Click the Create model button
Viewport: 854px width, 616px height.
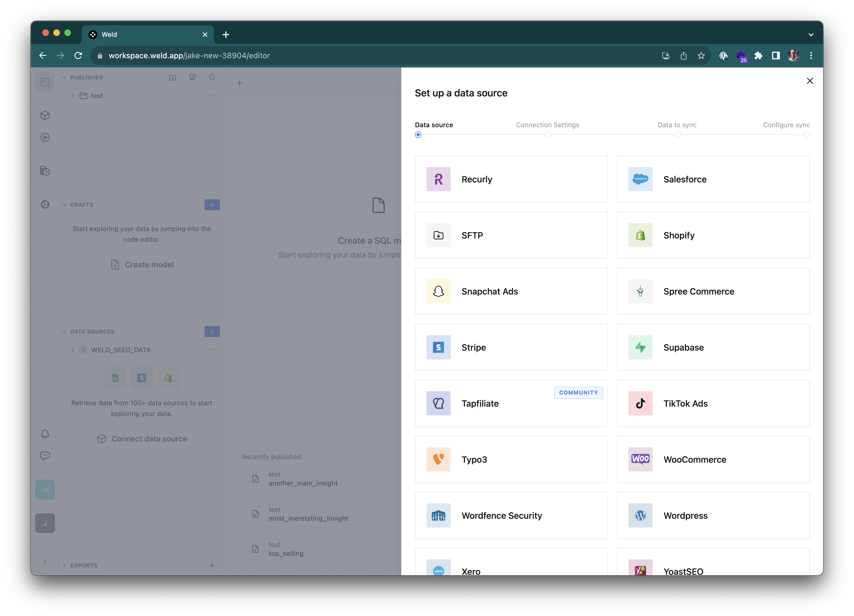142,265
